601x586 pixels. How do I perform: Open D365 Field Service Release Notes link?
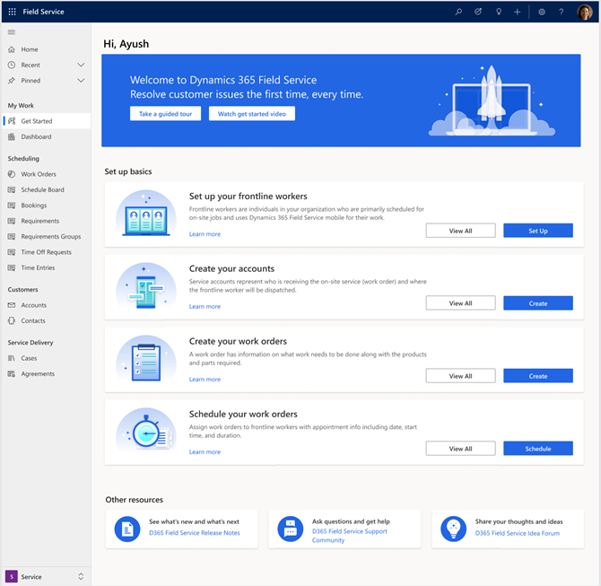point(194,533)
